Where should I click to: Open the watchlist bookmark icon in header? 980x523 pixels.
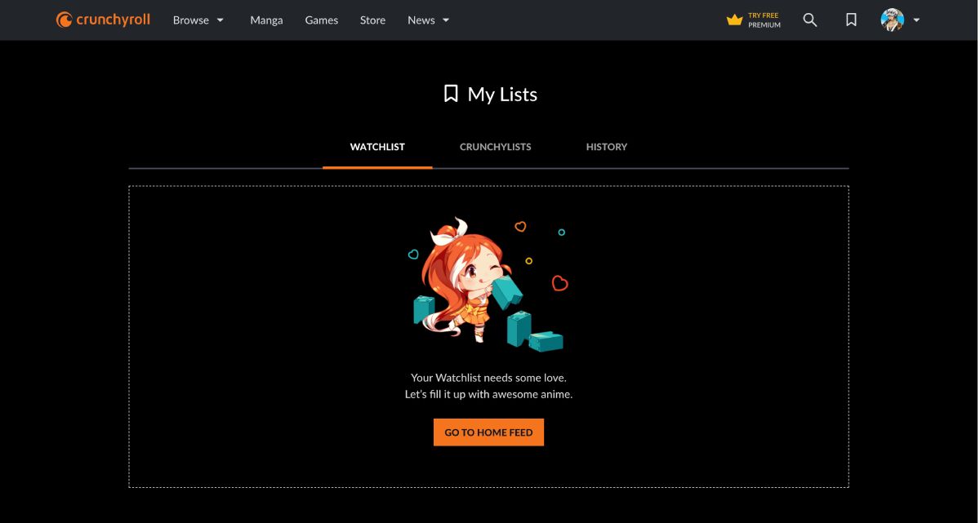tap(851, 20)
